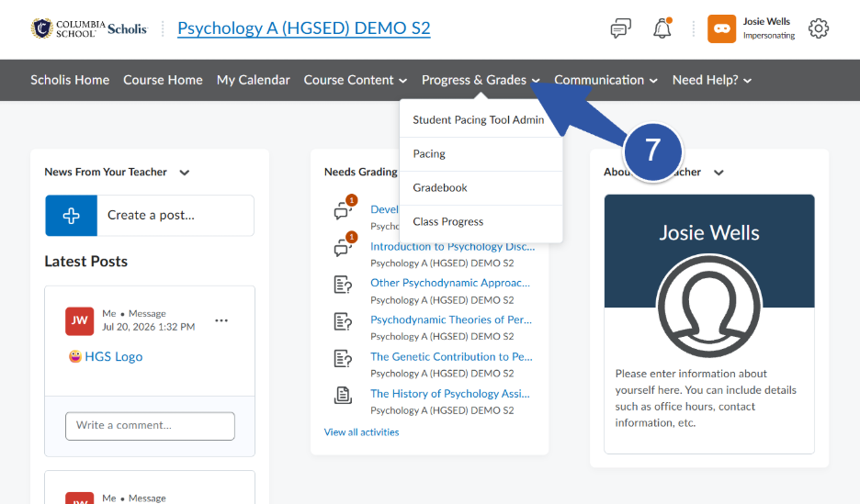Click the Josie Wells orange avatar icon
Viewport: 860px width, 504px height.
(722, 28)
